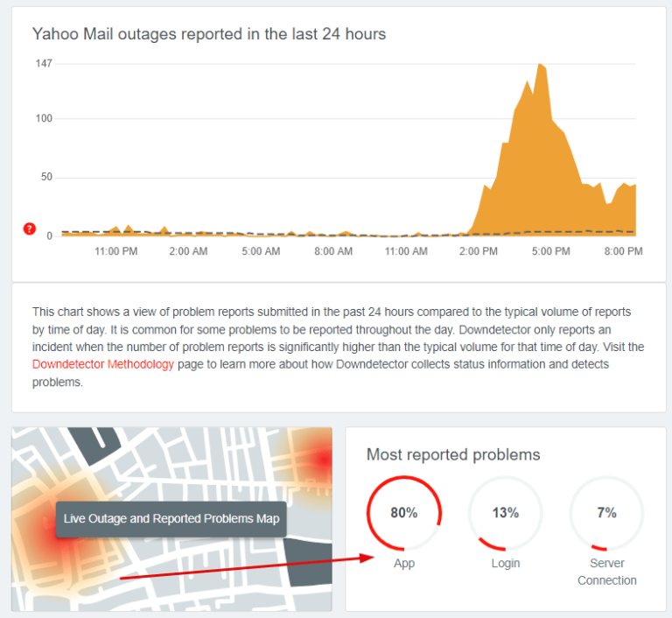Click the red heat spot on map's upper right
Image resolution: width=672 pixels, height=618 pixels.
pyautogui.click(x=322, y=460)
